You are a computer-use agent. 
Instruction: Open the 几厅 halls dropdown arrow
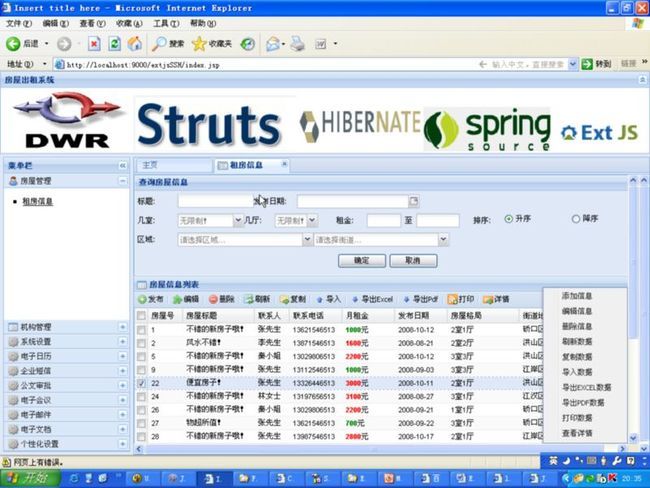click(313, 221)
